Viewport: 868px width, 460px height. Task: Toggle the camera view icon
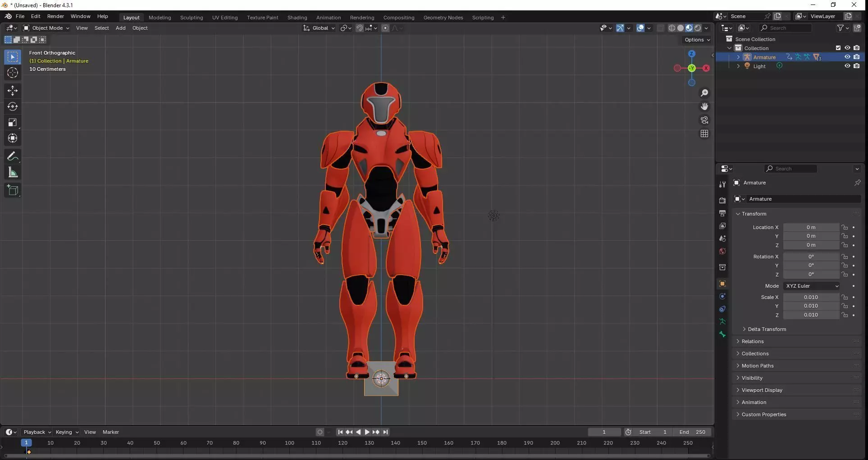point(704,120)
